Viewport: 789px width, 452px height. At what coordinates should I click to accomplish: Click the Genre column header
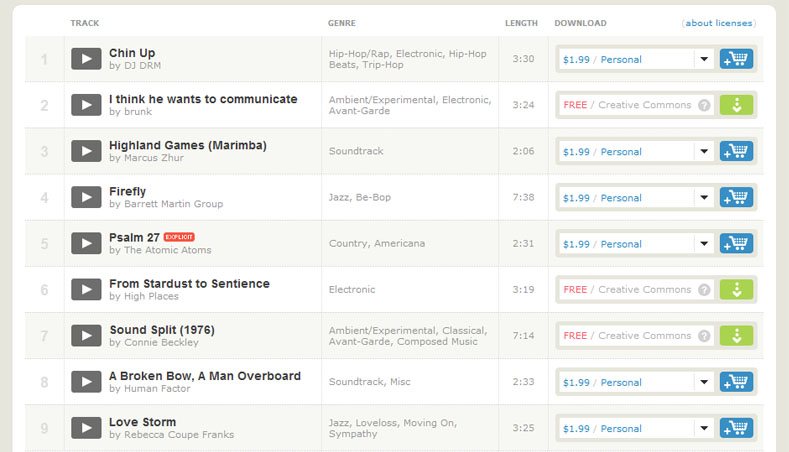(x=341, y=23)
